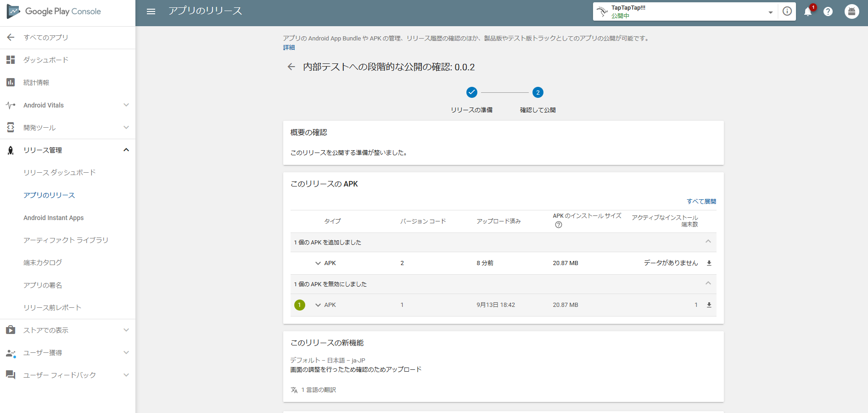This screenshot has height=413, width=868.
Task: Click the info icon in header
Action: (787, 11)
